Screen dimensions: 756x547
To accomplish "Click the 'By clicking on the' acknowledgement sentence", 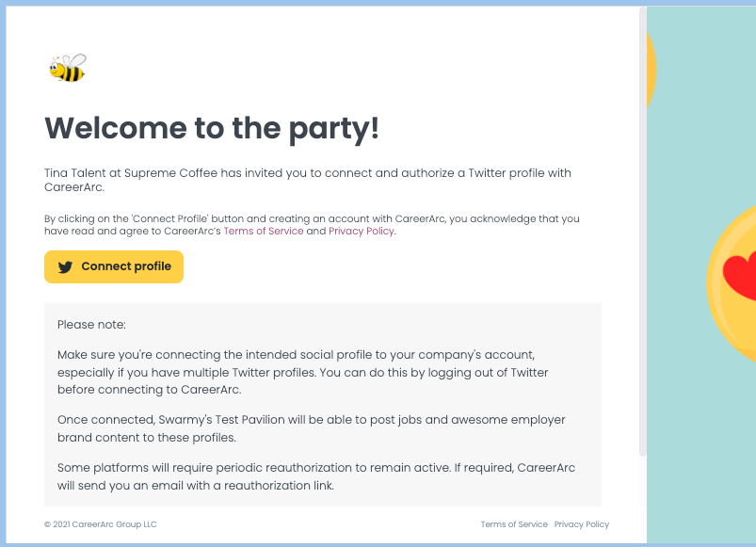I will pyautogui.click(x=312, y=225).
